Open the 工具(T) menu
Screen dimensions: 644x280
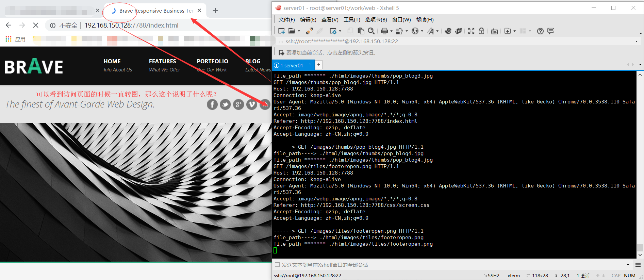pyautogui.click(x=351, y=20)
